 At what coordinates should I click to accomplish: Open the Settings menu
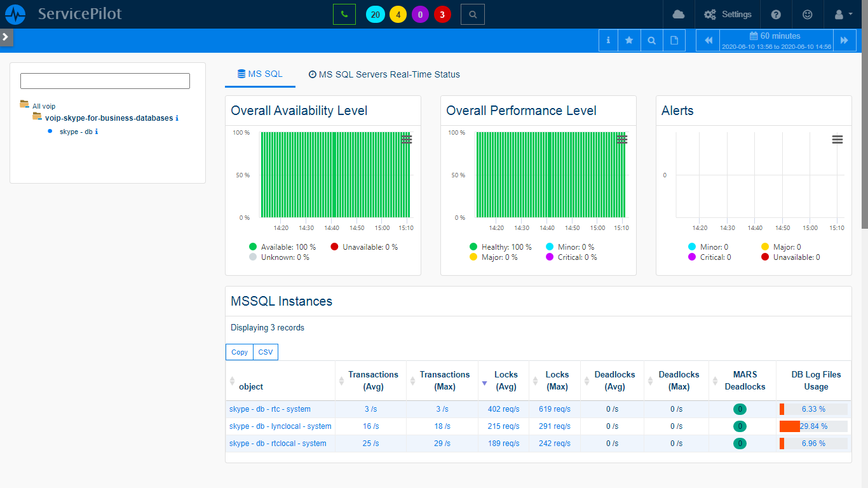click(x=728, y=14)
